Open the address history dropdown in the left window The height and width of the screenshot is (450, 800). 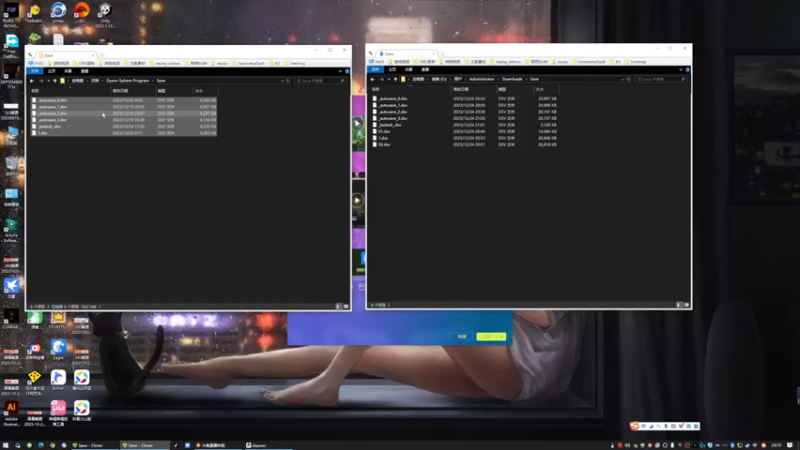(x=282, y=81)
